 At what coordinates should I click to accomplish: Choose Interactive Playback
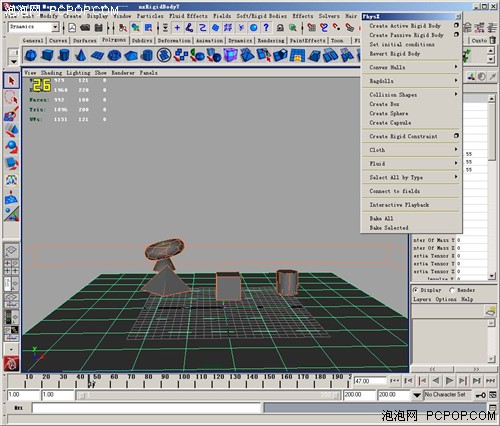click(x=399, y=205)
